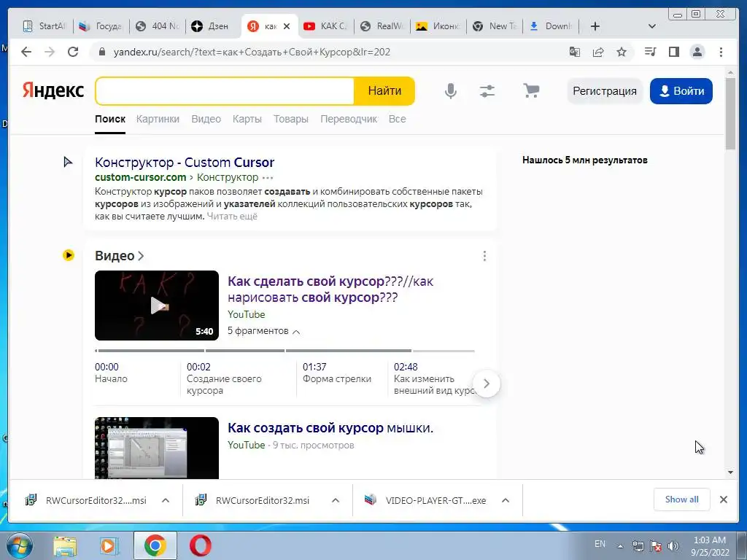Open media player icon in taskbar
Viewport: 747px width, 560px height.
coord(109,545)
